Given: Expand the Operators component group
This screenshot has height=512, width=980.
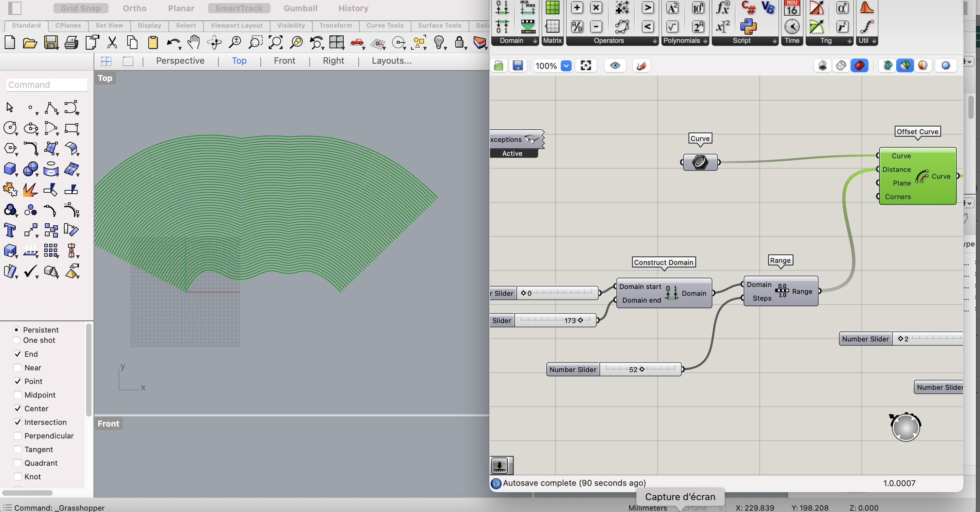Looking at the screenshot, I should pos(655,41).
